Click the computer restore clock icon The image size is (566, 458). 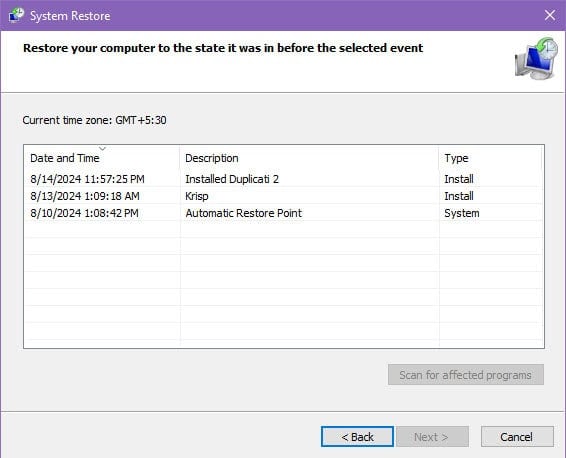[x=536, y=58]
